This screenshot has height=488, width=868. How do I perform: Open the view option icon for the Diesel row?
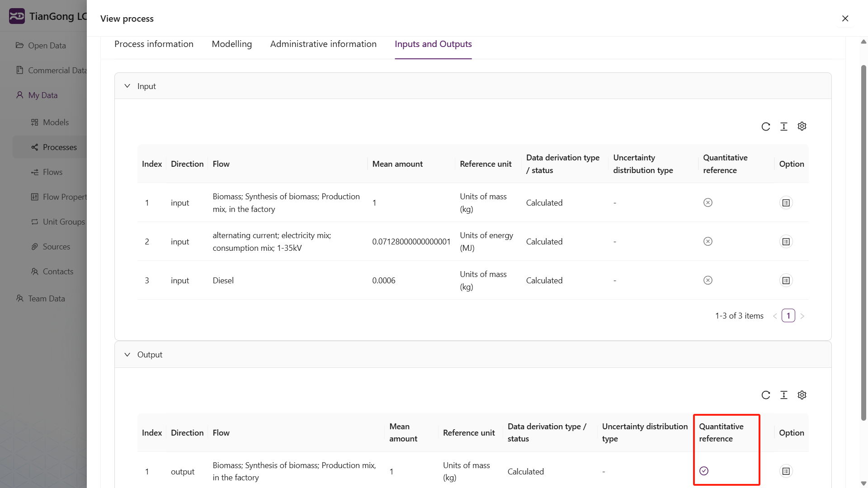coord(786,281)
